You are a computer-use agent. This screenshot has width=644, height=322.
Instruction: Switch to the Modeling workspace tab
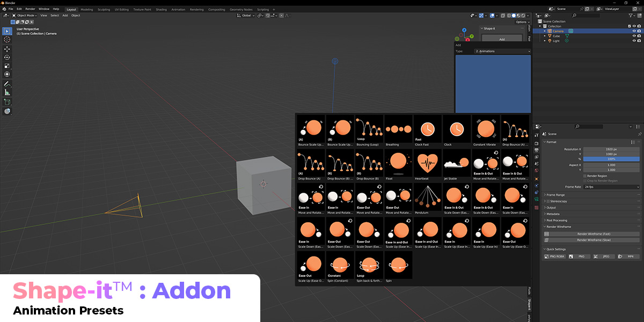point(86,10)
